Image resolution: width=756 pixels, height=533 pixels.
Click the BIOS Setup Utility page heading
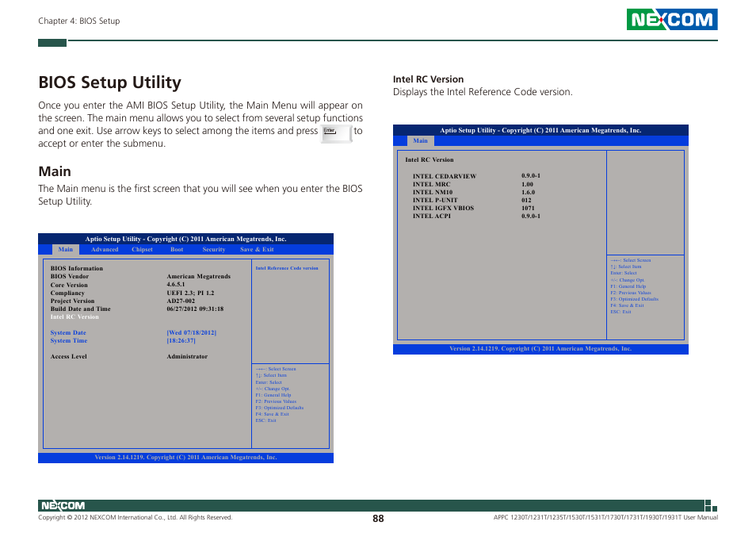tap(109, 82)
